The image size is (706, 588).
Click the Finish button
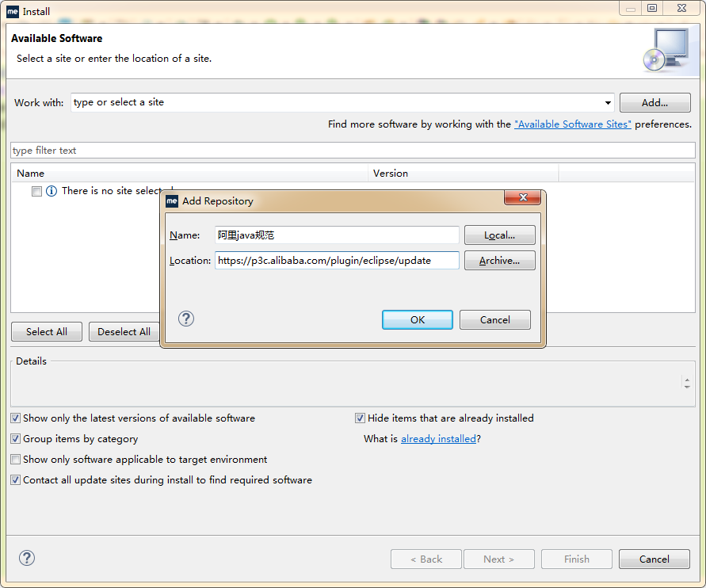tap(576, 559)
